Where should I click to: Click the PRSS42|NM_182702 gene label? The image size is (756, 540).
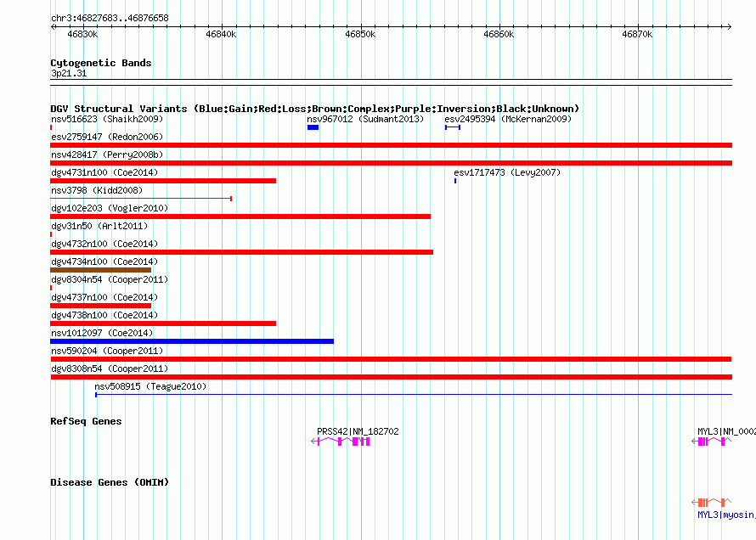click(x=358, y=431)
